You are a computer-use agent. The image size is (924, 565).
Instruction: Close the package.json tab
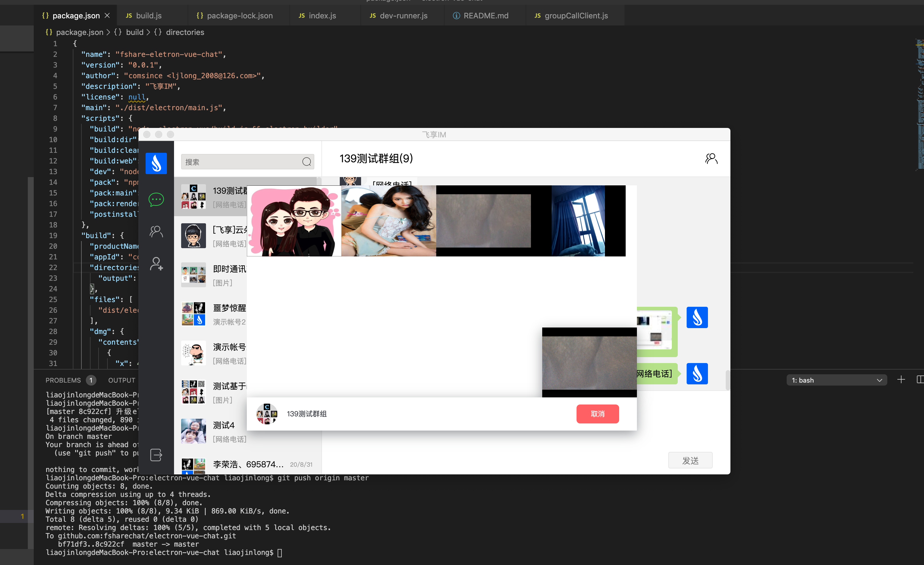[x=107, y=15]
